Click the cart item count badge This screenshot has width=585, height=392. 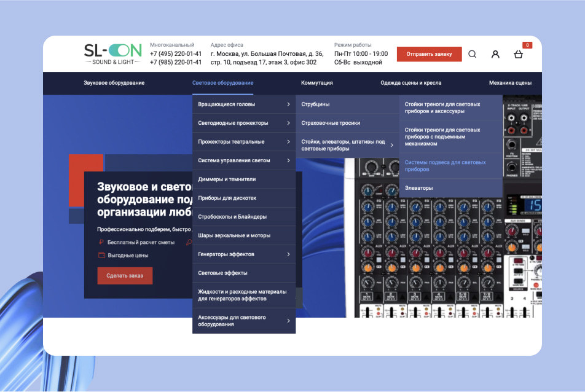point(527,45)
